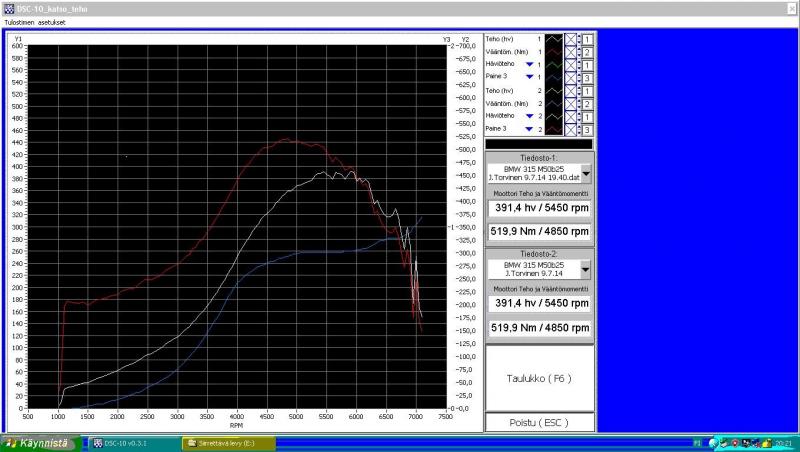The width and height of the screenshot is (800, 452).
Task: Click the Vääntöm. (Nm) 2 curve line icon
Action: (x=553, y=103)
